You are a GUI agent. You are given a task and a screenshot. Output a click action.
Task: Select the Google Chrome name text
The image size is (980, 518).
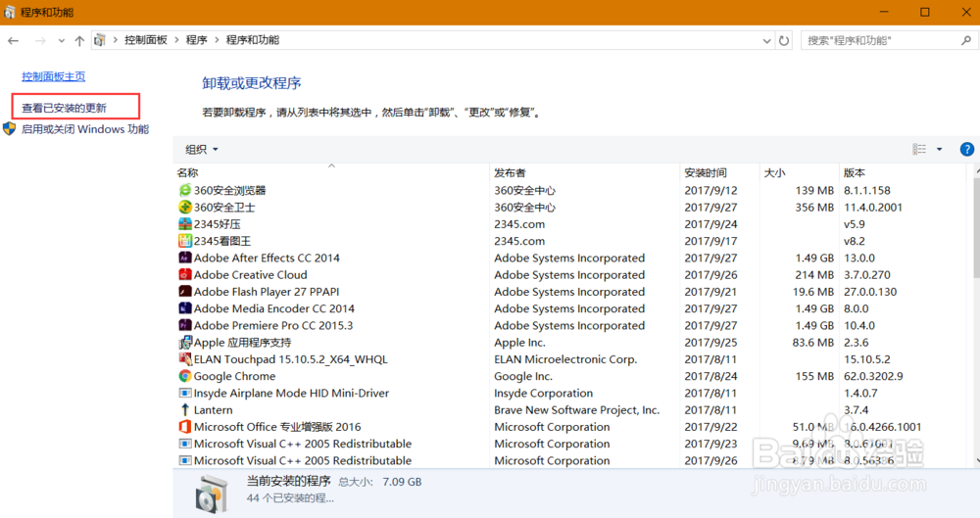(234, 376)
